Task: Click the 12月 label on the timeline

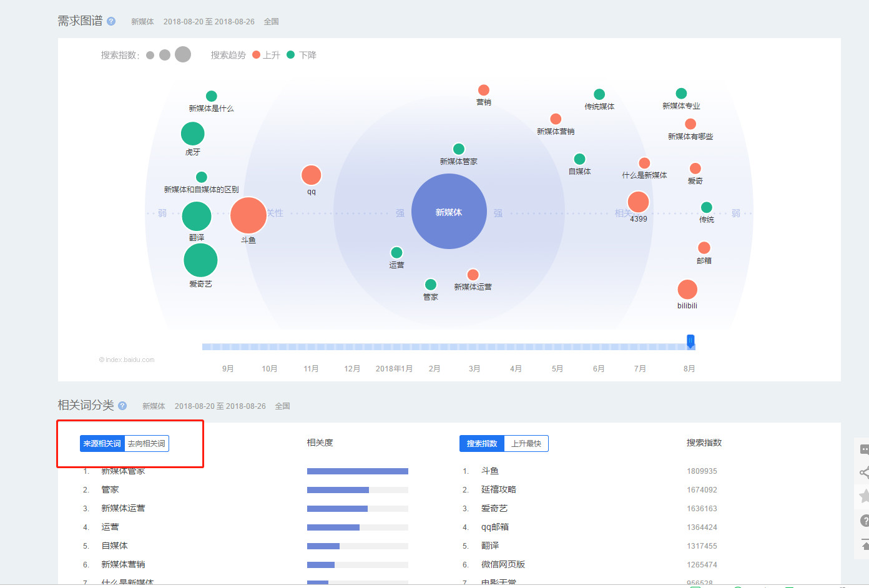Action: (x=352, y=369)
